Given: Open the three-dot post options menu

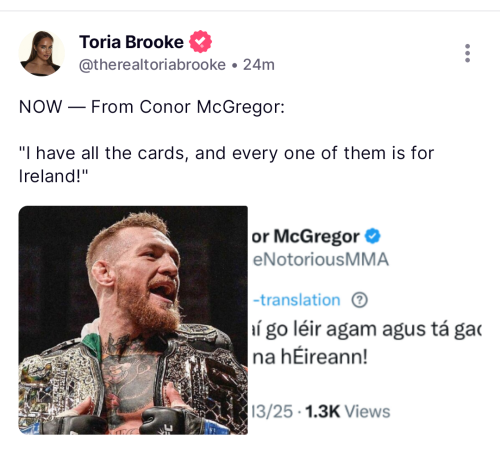Looking at the screenshot, I should click(467, 53).
